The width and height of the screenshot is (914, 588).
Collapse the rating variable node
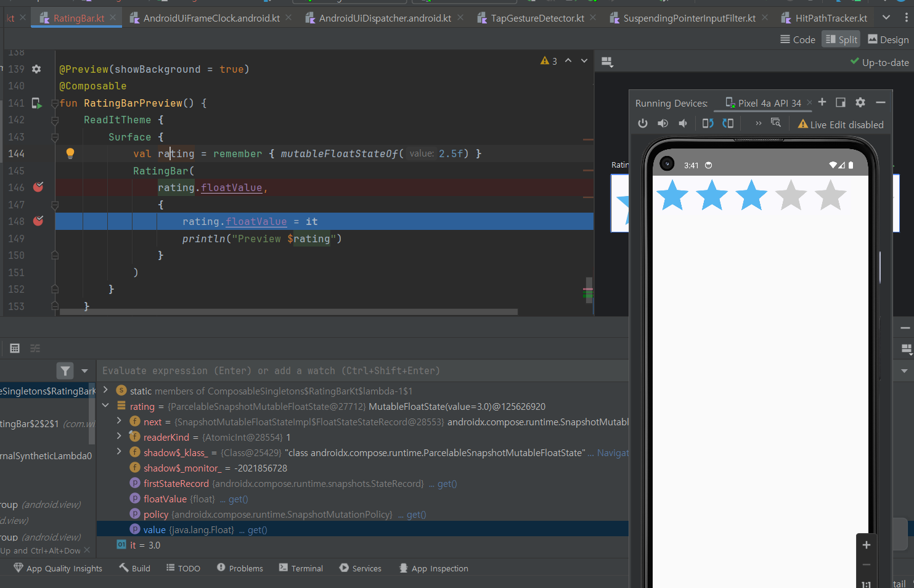coord(105,406)
